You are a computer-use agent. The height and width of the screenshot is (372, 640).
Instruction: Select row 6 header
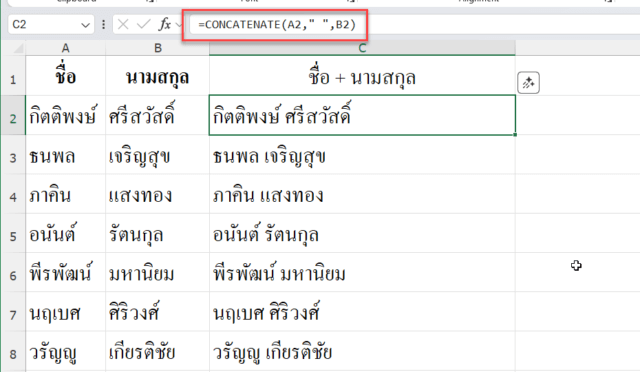pyautogui.click(x=13, y=272)
